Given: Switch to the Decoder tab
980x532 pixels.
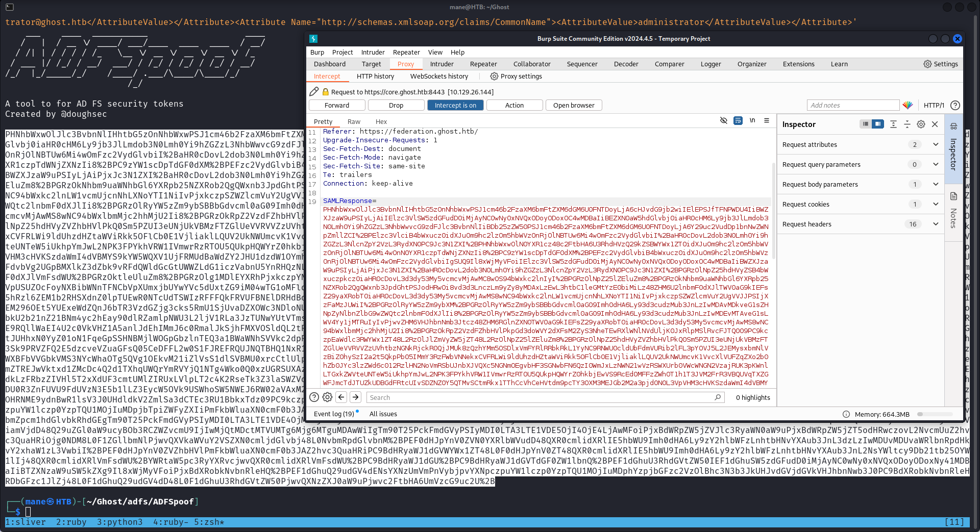Looking at the screenshot, I should pyautogui.click(x=626, y=64).
